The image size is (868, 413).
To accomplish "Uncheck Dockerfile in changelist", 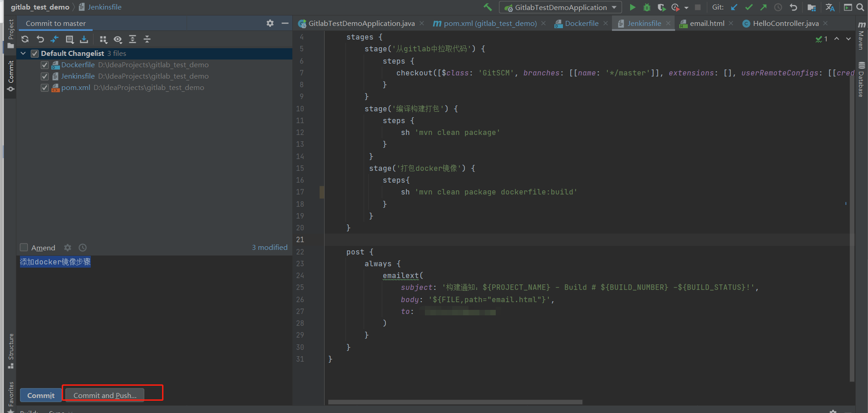I will pos(44,65).
